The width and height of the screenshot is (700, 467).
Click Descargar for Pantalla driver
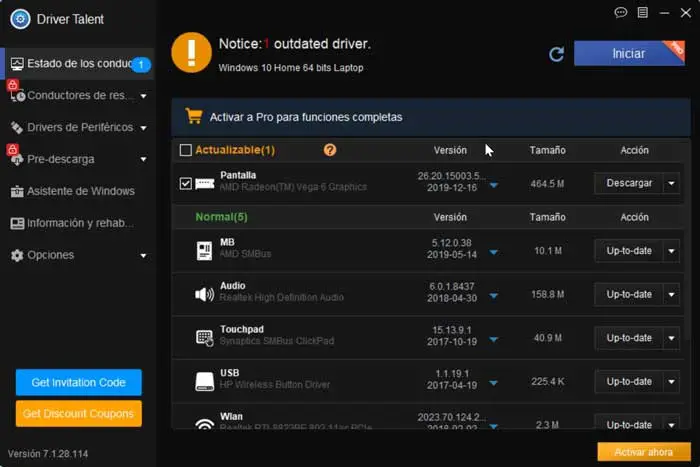click(629, 183)
